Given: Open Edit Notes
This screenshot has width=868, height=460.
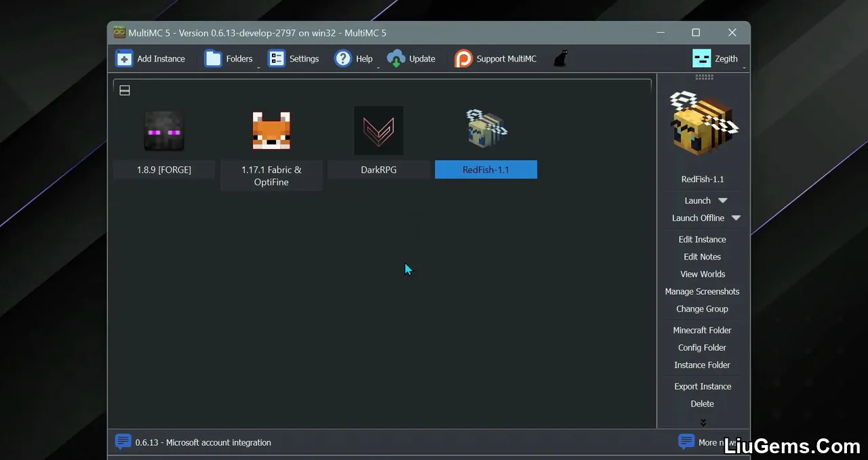Looking at the screenshot, I should tap(703, 257).
